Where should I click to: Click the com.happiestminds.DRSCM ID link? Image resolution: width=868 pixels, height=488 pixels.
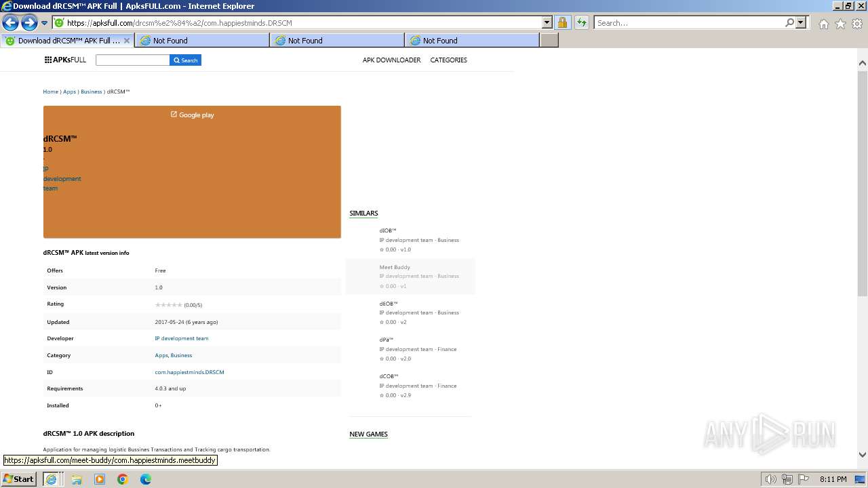[x=189, y=372]
